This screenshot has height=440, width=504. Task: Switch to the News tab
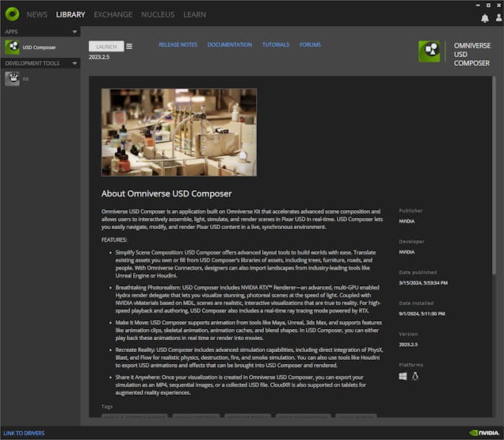tap(36, 15)
